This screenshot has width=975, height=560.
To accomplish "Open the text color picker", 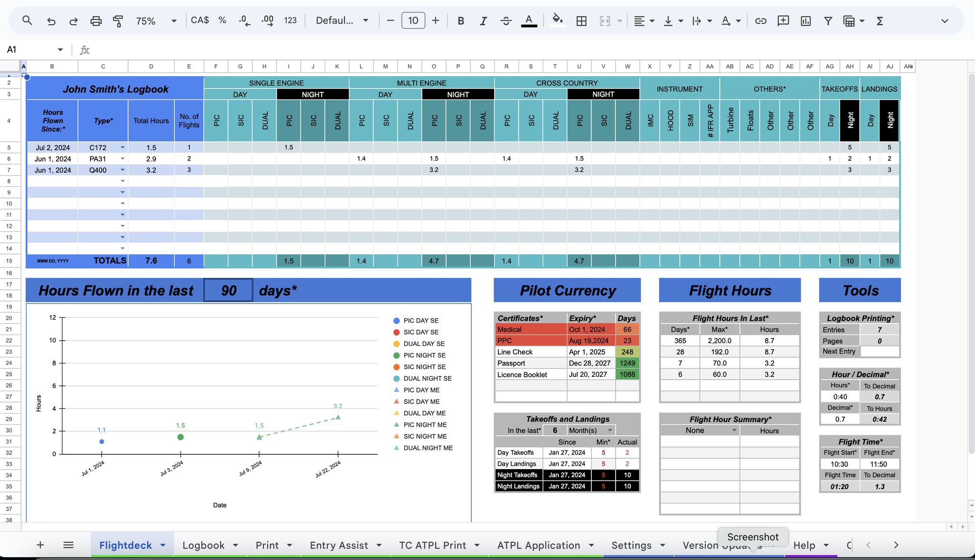I will 528,21.
